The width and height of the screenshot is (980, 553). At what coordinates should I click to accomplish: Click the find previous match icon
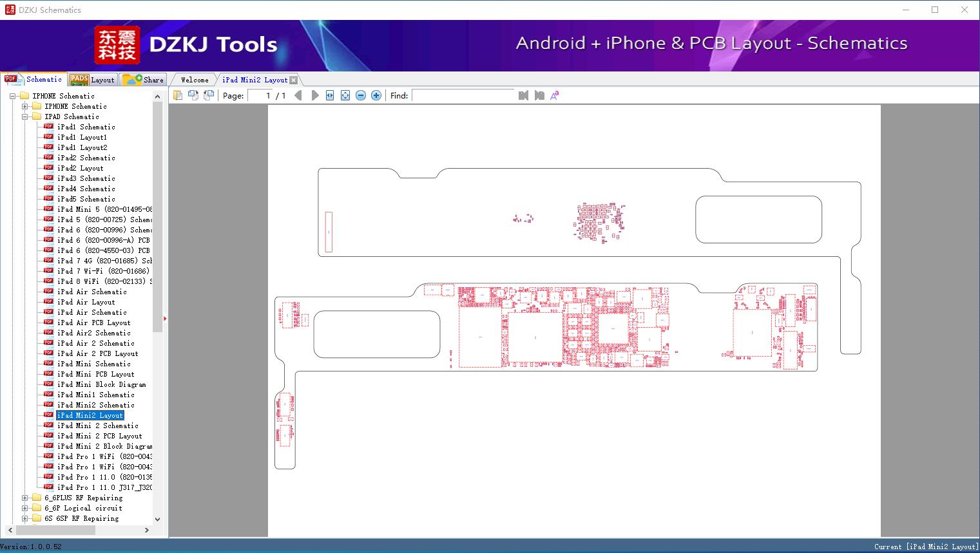pyautogui.click(x=523, y=95)
